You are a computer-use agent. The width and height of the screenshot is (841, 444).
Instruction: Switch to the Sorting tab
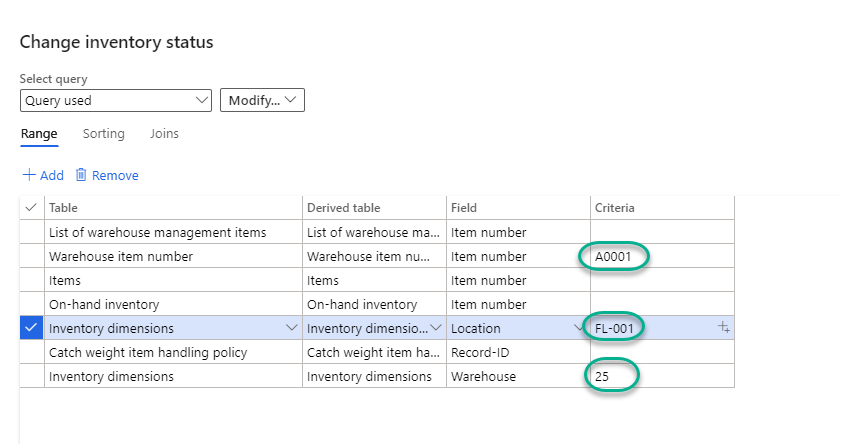[x=103, y=133]
